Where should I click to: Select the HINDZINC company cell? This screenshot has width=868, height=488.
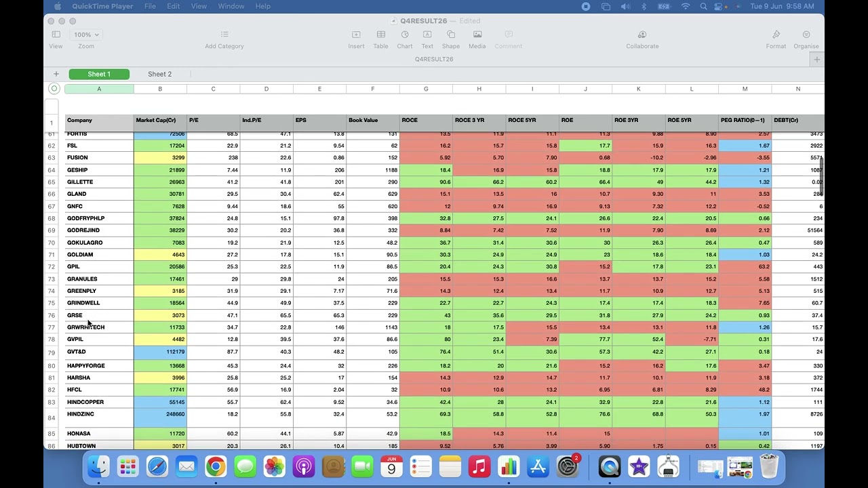tap(99, 418)
